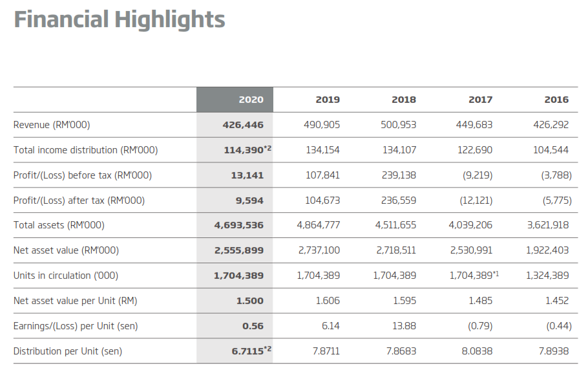Select earnings per unit value 0.56

(253, 326)
